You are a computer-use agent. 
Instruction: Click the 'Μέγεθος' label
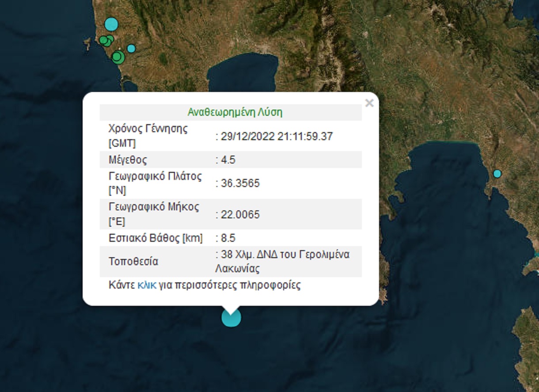click(x=128, y=160)
